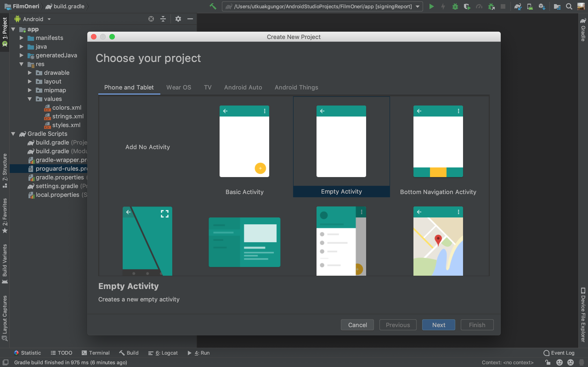This screenshot has width=588, height=367.
Task: Open the SDK Manager
Action: (x=542, y=7)
